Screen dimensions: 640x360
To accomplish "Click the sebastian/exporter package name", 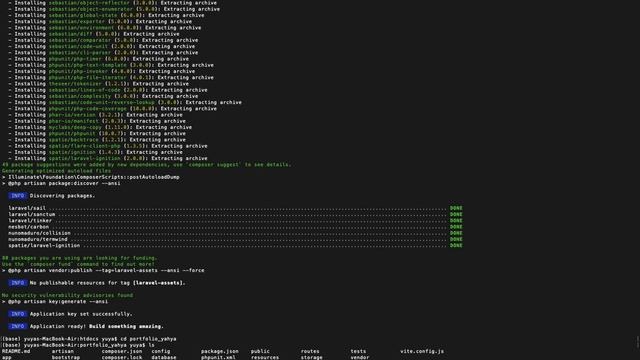I will tap(77, 21).
